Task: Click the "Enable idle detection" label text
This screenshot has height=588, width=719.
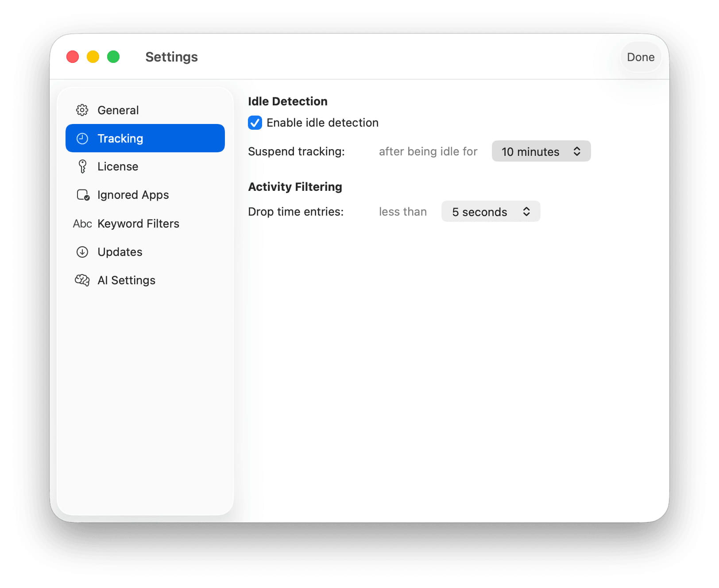Action: pyautogui.click(x=322, y=123)
